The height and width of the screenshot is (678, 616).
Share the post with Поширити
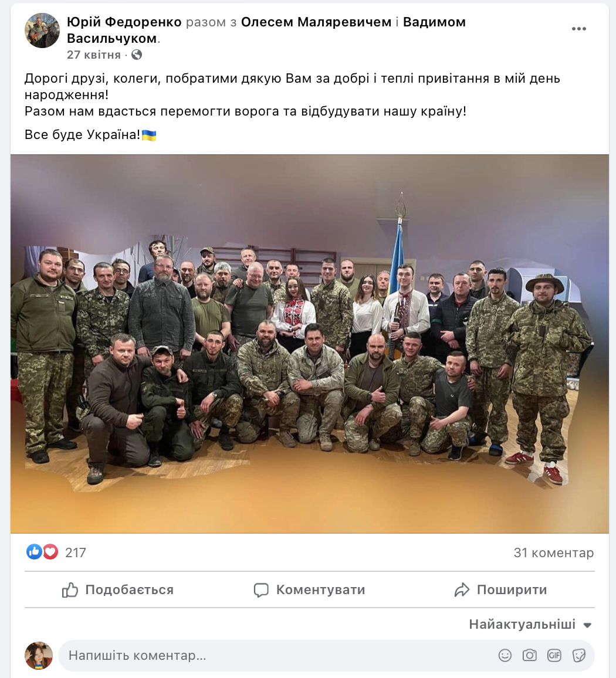(x=501, y=590)
